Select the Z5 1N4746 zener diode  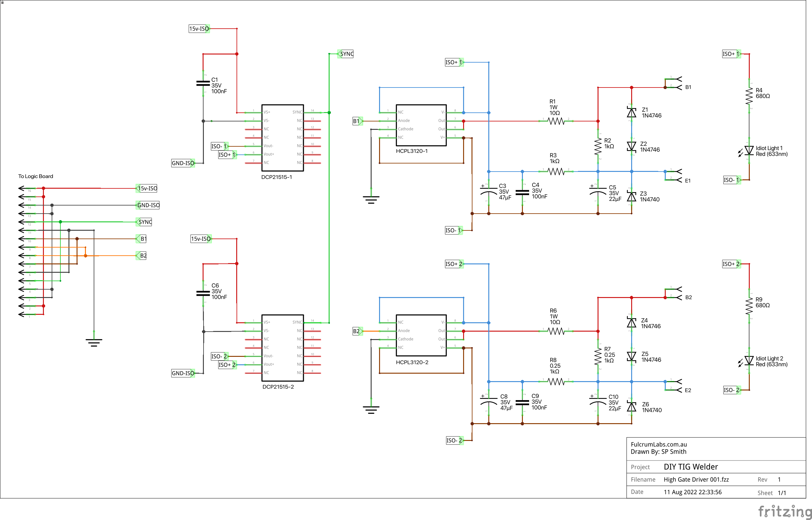pyautogui.click(x=631, y=356)
